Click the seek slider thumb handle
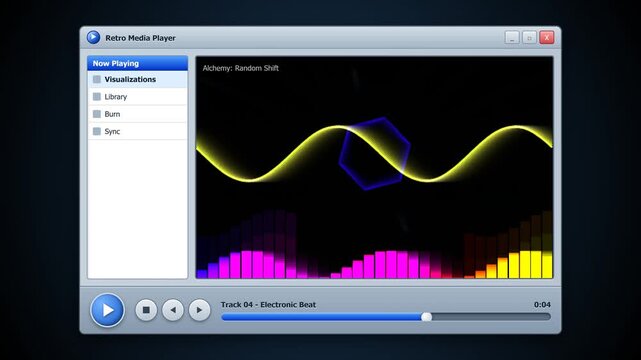 426,317
